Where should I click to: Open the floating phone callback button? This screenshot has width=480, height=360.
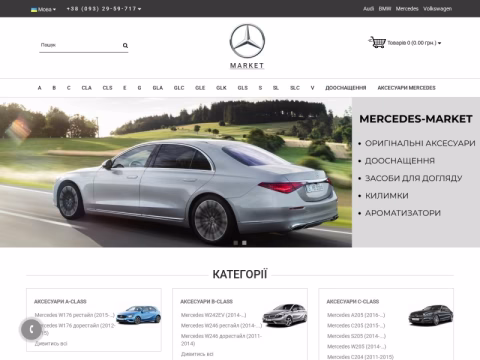31,329
